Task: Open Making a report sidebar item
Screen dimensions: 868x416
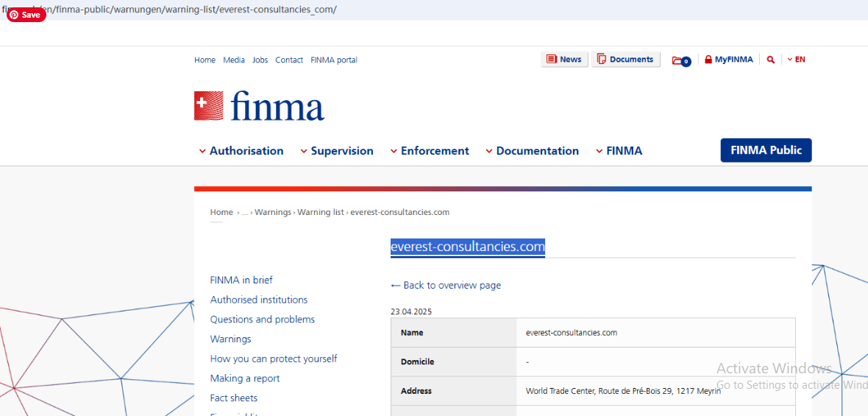Action: 245,378
